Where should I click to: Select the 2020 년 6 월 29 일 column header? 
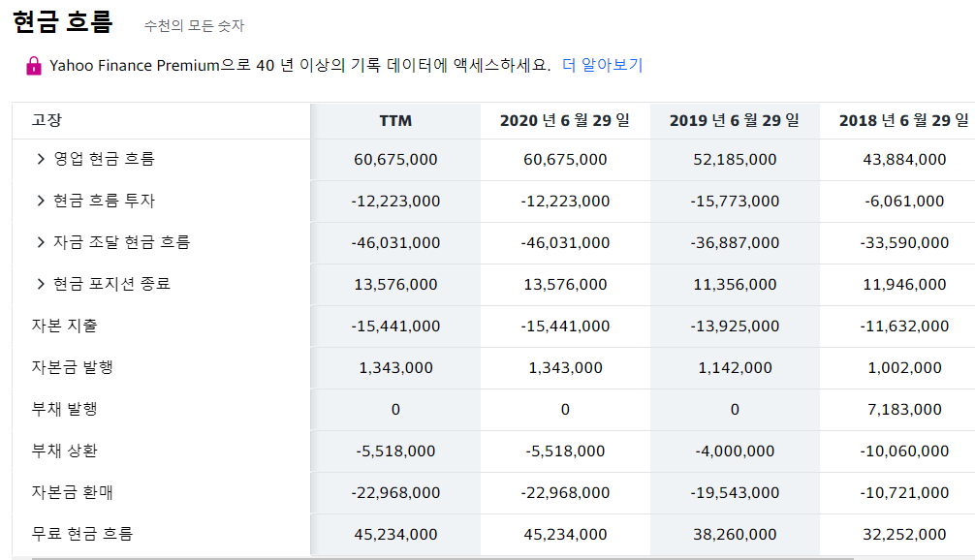click(x=565, y=120)
